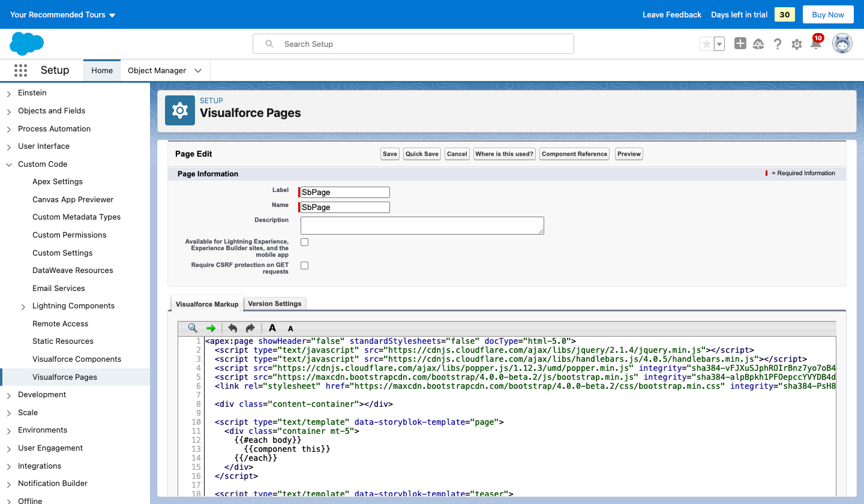Open the Setup gear icon in header
This screenshot has width=864, height=504.
pos(797,44)
